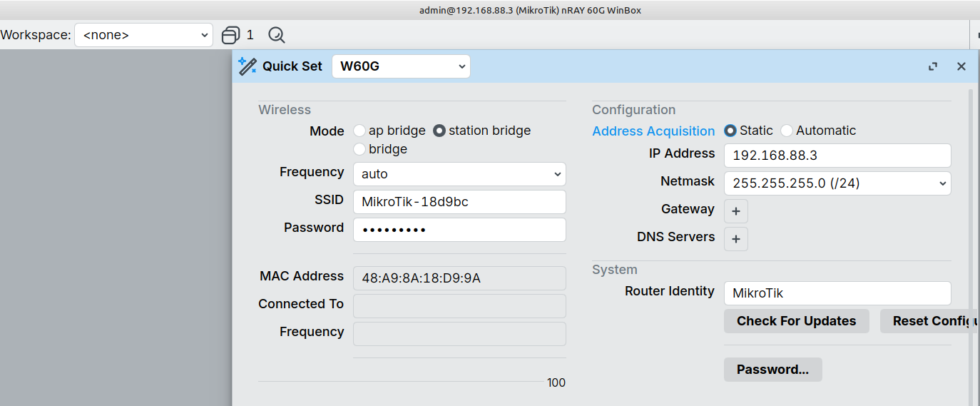
Task: Close the Quick Set panel
Action: tap(961, 66)
